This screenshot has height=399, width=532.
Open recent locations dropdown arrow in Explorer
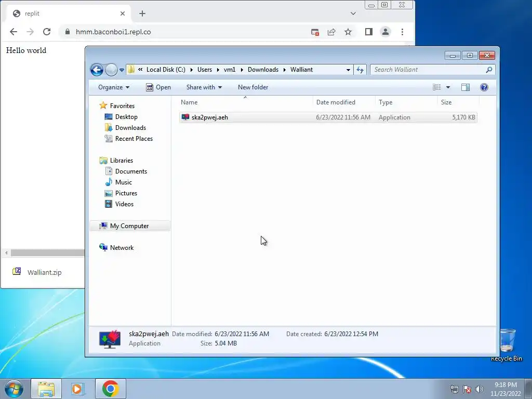[x=122, y=70]
